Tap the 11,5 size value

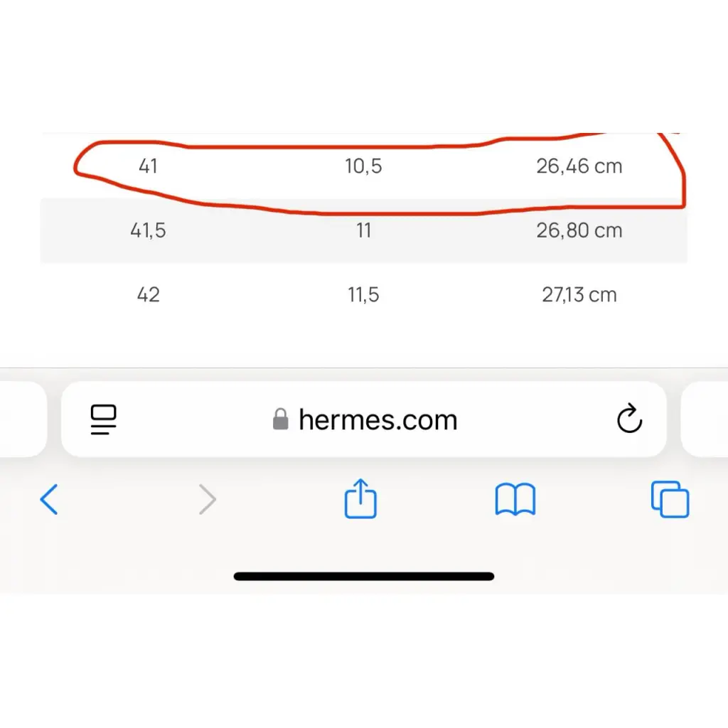click(363, 294)
